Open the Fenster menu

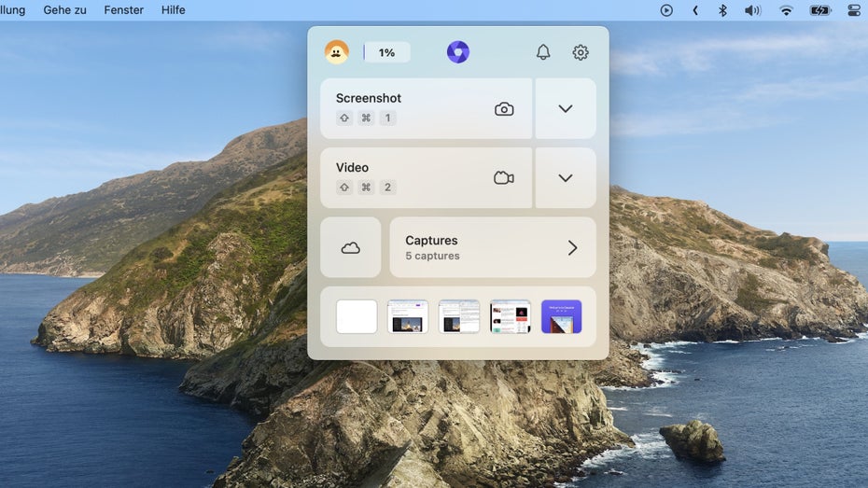click(124, 10)
